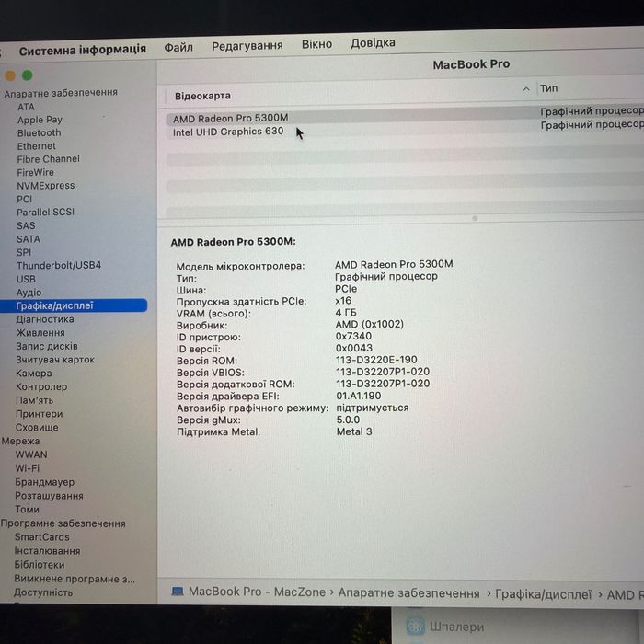Open Шпалери in the background settings window
Screen dimensions: 644x644
456,627
